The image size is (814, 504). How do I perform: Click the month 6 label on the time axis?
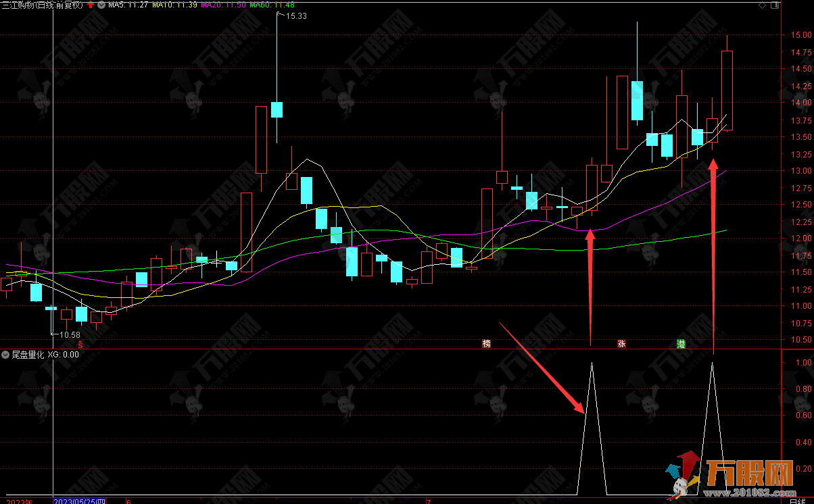(x=128, y=501)
